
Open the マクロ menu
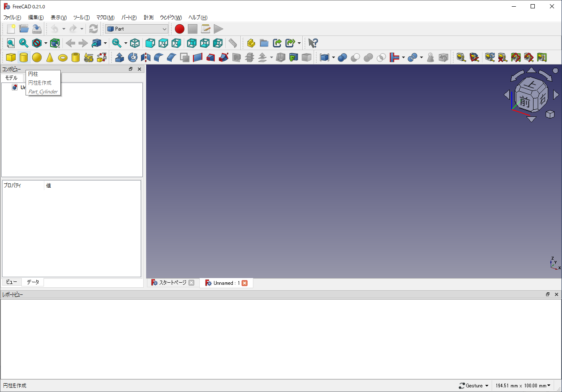[105, 18]
